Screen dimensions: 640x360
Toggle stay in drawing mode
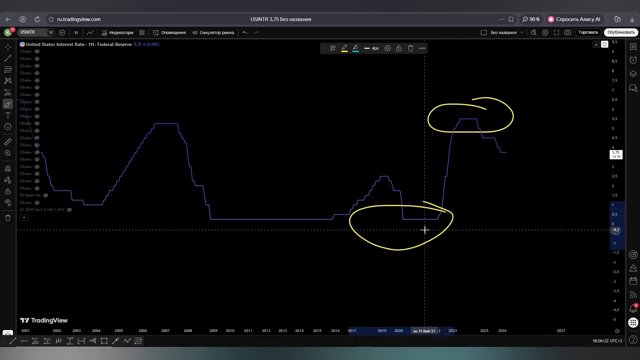point(8,180)
